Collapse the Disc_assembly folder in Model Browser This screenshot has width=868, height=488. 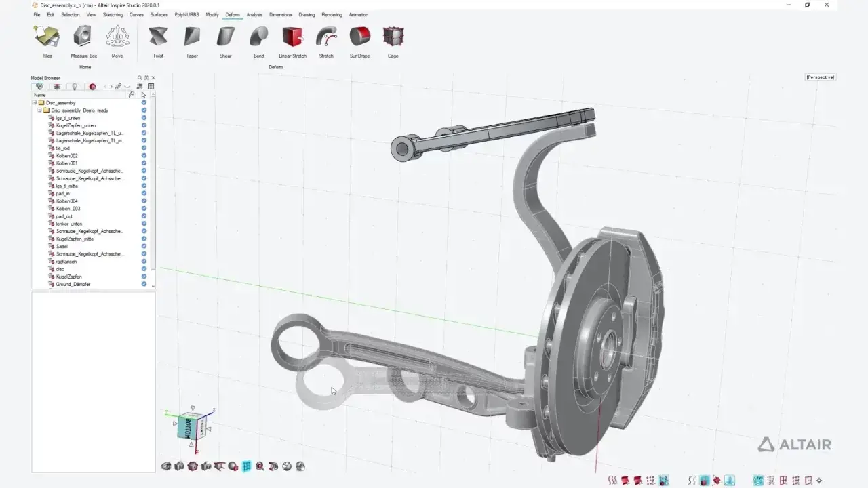point(34,102)
